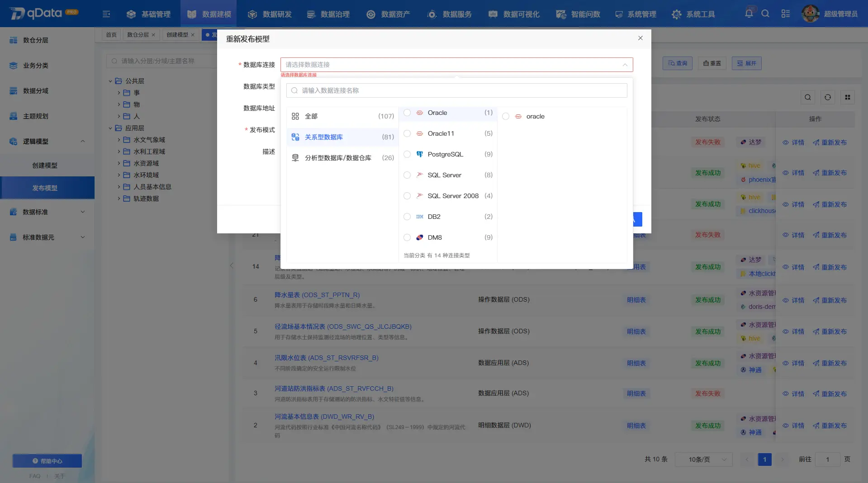
Task: Select the Oracle connection type radio
Action: tap(407, 113)
